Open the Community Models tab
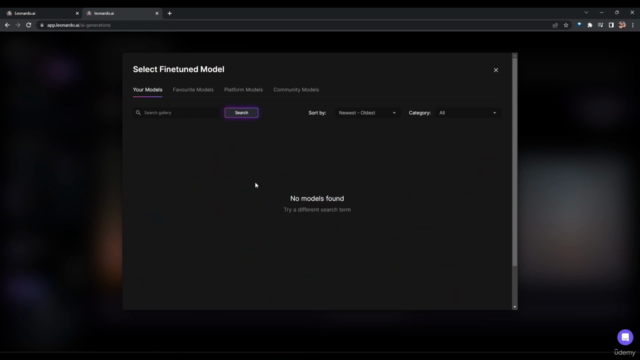Image resolution: width=640 pixels, height=360 pixels. click(296, 90)
